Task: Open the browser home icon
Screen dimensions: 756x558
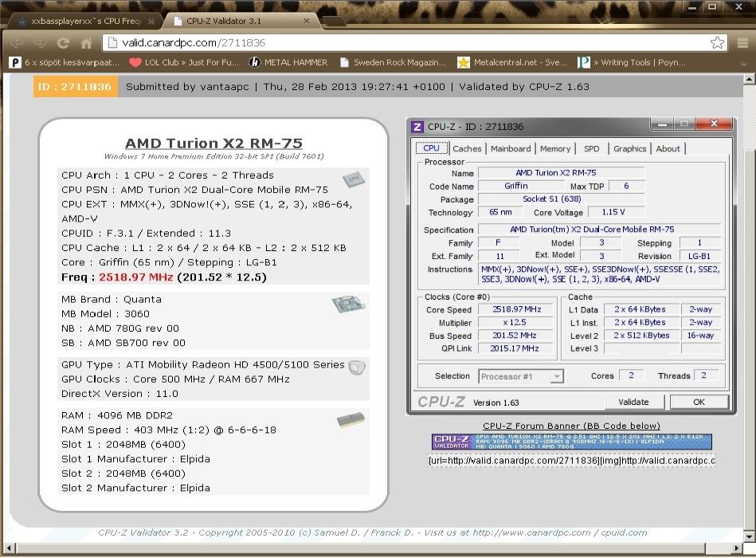Action: click(86, 43)
